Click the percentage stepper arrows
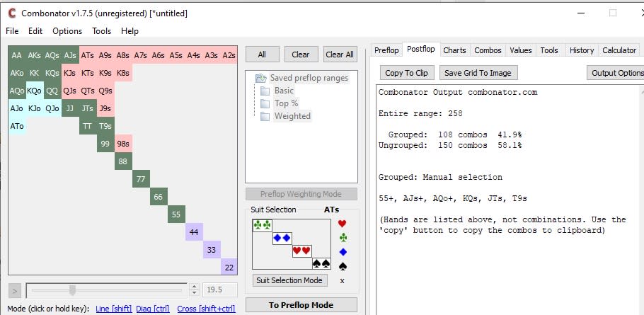 coord(195,290)
